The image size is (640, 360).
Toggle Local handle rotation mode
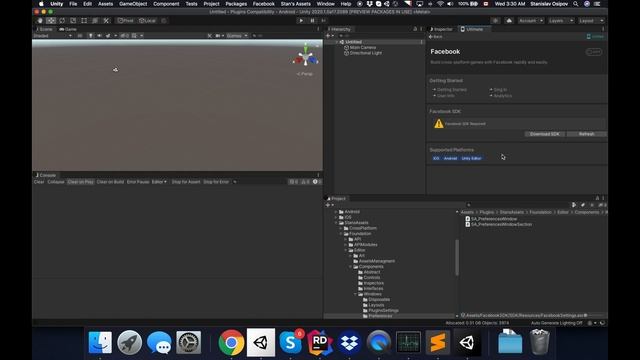point(147,20)
